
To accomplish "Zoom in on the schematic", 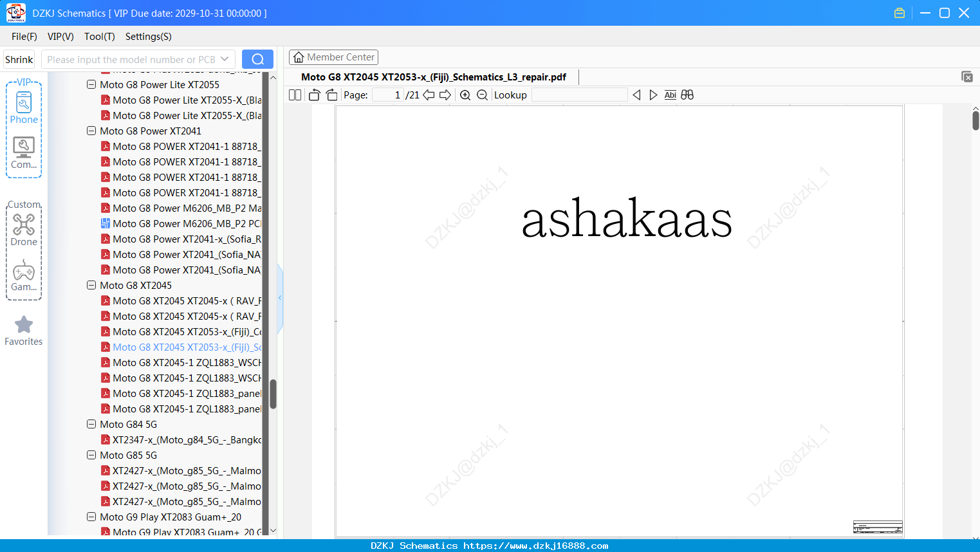I will click(465, 95).
